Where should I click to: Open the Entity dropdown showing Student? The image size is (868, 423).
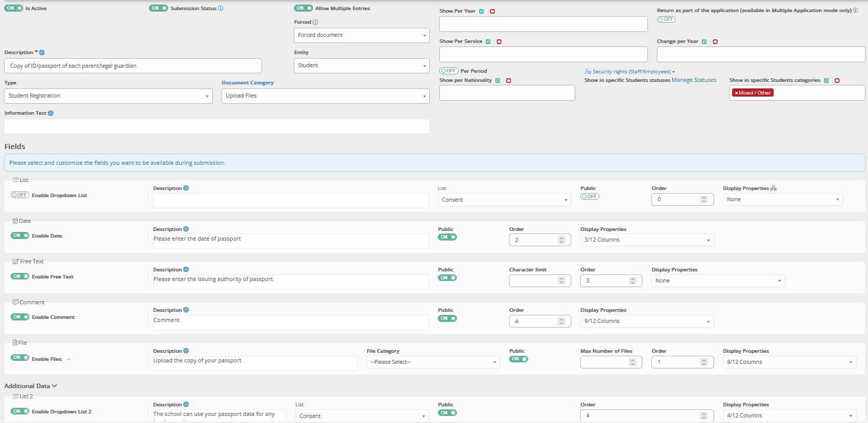click(362, 66)
